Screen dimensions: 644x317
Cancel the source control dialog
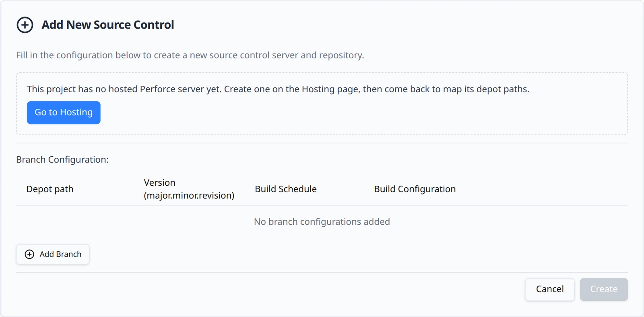pyautogui.click(x=550, y=289)
